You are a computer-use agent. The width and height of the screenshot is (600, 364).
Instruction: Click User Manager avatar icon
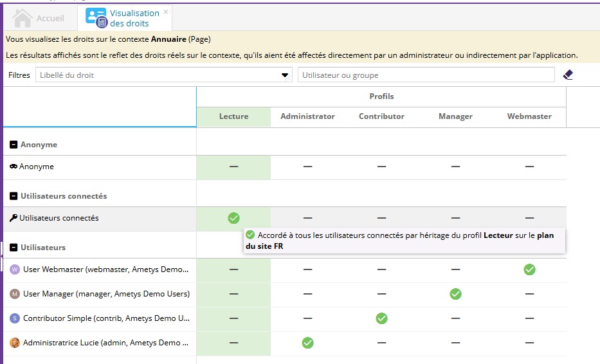(x=15, y=294)
